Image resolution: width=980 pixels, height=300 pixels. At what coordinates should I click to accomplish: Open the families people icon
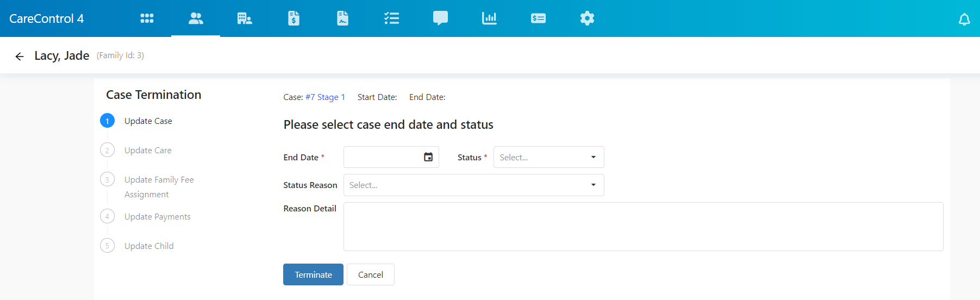[x=196, y=18]
